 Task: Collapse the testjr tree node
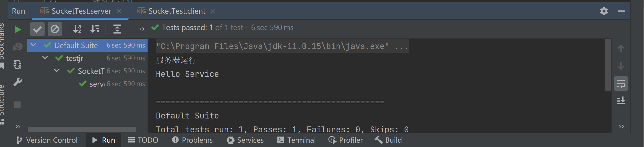tap(45, 58)
